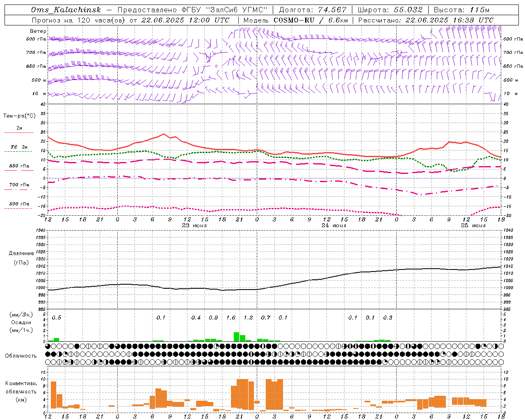Click the 'Тем-ра(°C)' temperature label

click(19, 116)
